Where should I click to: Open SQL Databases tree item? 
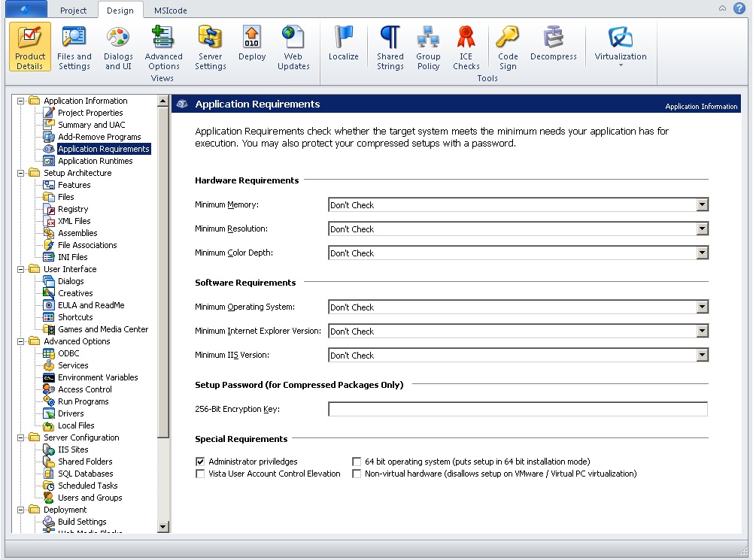click(86, 474)
